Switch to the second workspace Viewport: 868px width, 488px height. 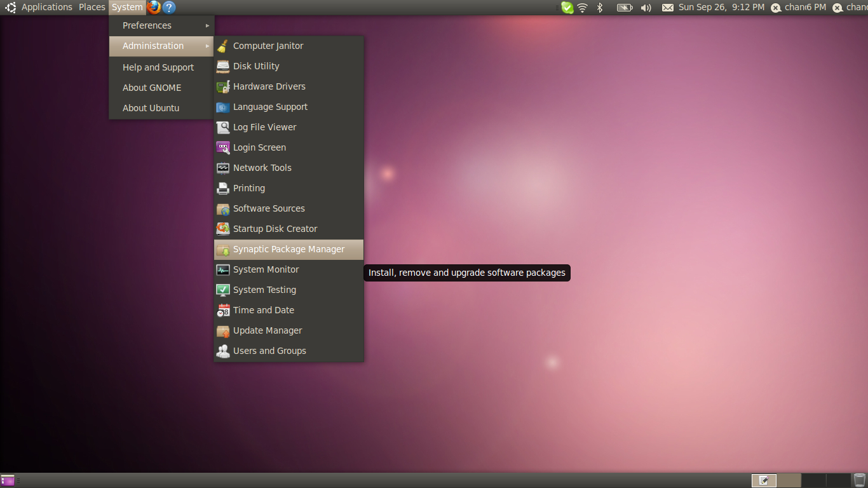(x=789, y=480)
